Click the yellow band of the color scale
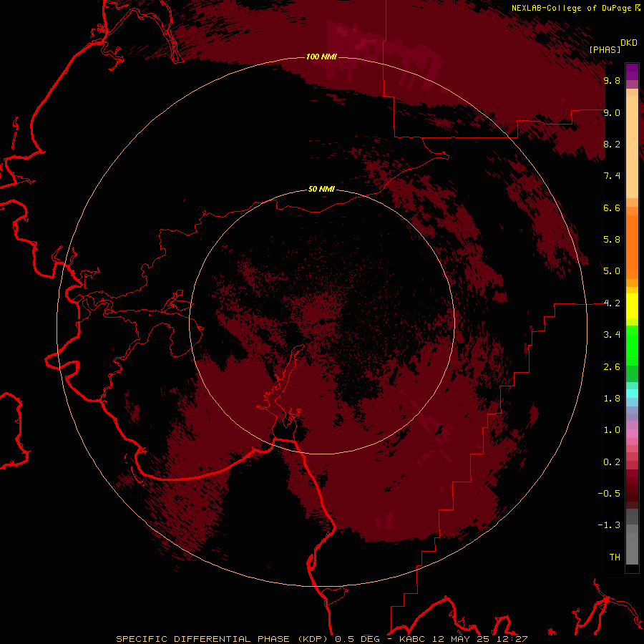 [632, 306]
